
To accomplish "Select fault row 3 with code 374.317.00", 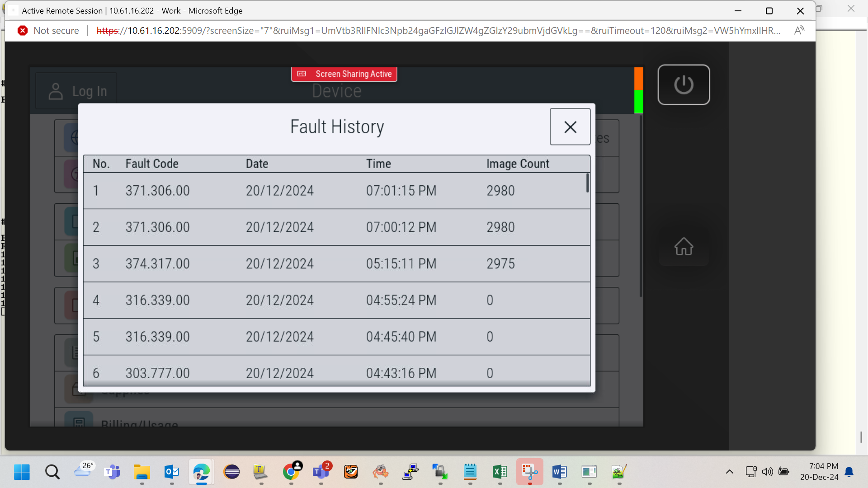I will (336, 264).
